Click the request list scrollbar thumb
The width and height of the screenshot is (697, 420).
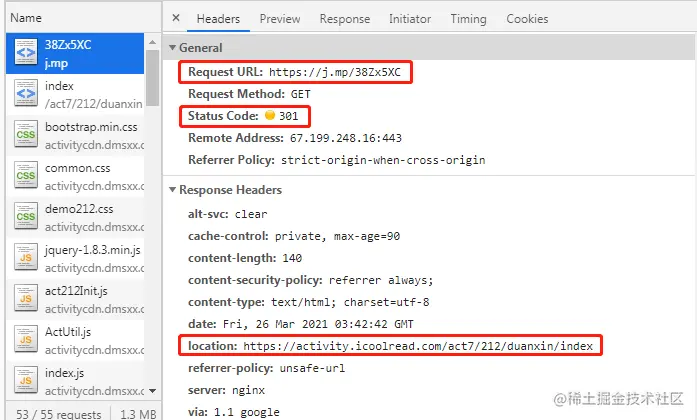pos(152,78)
